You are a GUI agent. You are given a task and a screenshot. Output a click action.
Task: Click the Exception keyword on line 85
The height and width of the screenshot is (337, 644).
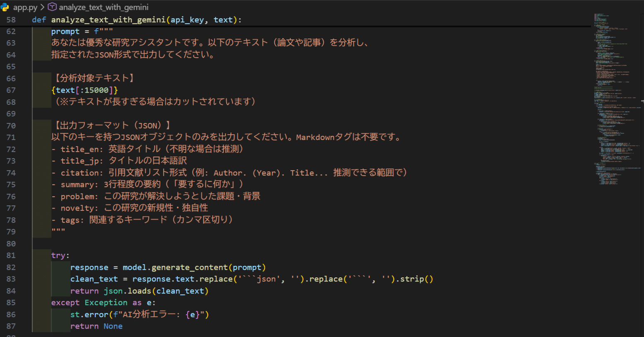tap(106, 302)
